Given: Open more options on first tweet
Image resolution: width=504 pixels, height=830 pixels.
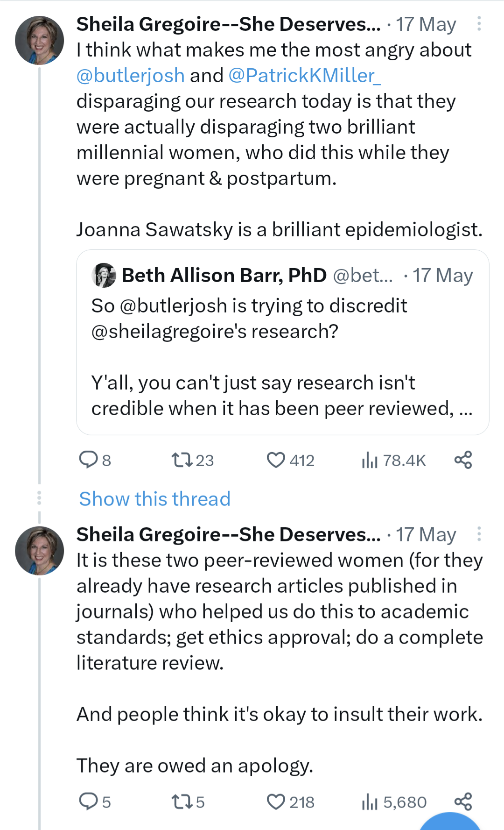Looking at the screenshot, I should (x=479, y=24).
